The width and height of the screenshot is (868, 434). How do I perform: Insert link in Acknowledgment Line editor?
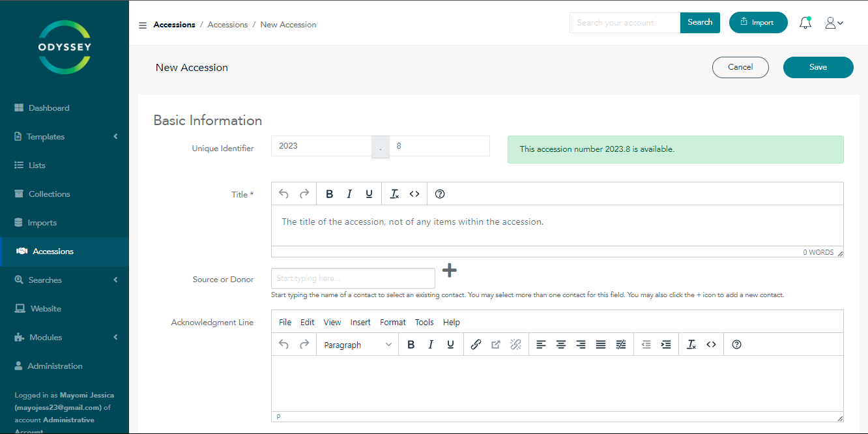point(476,345)
